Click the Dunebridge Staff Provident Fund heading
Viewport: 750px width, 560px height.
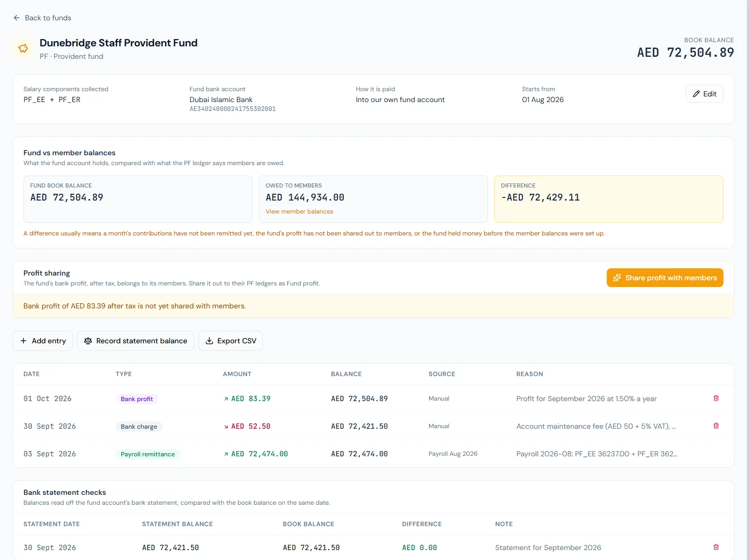119,43
